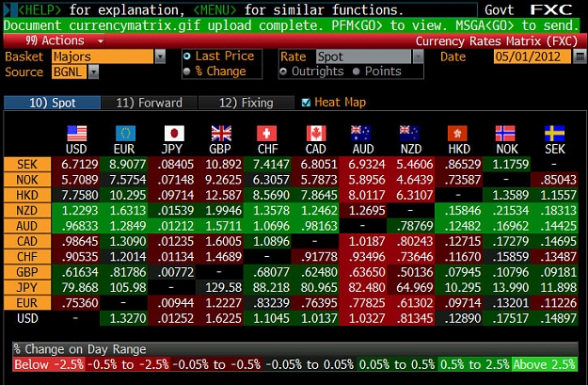Open the Source BGNL dropdown arrow
Image resolution: width=588 pixels, height=385 pixels.
93,72
